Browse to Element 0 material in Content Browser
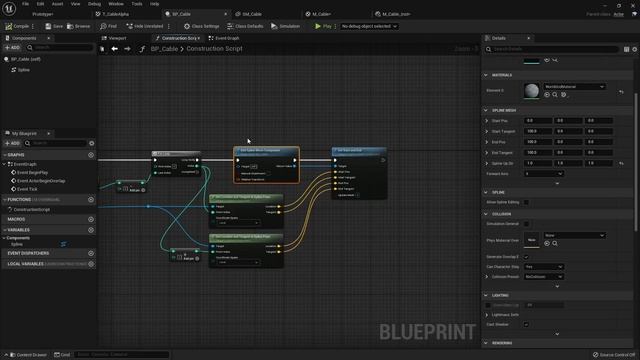 (555, 95)
